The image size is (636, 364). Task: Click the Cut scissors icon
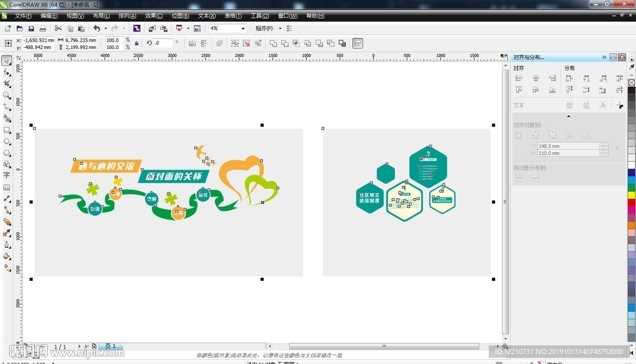(x=58, y=29)
